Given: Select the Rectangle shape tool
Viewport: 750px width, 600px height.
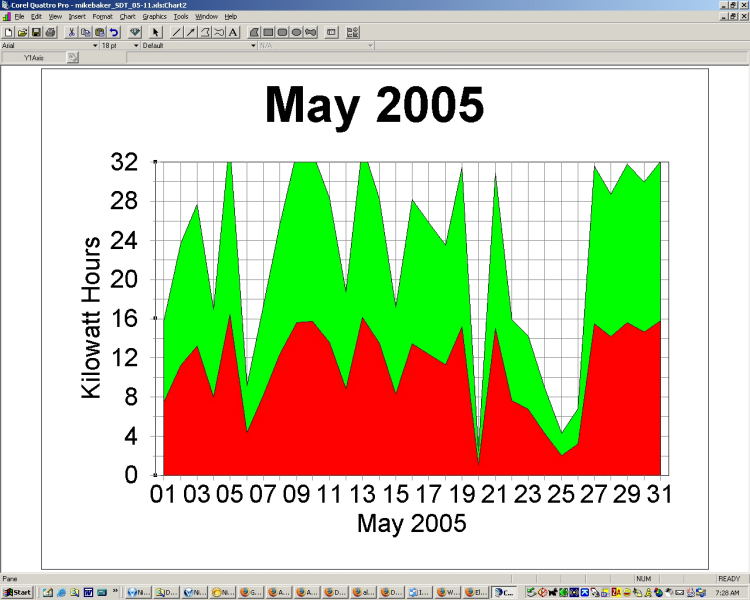Looking at the screenshot, I should 268,32.
